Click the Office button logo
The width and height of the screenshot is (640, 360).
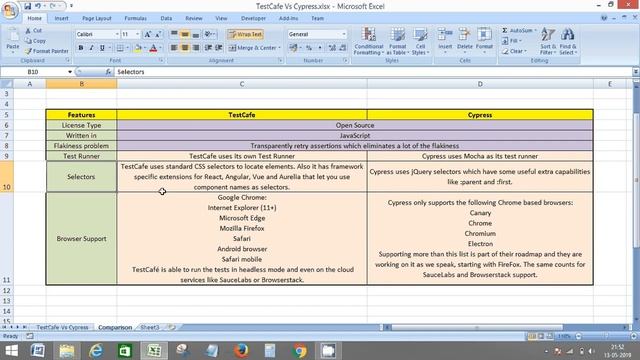[9, 10]
